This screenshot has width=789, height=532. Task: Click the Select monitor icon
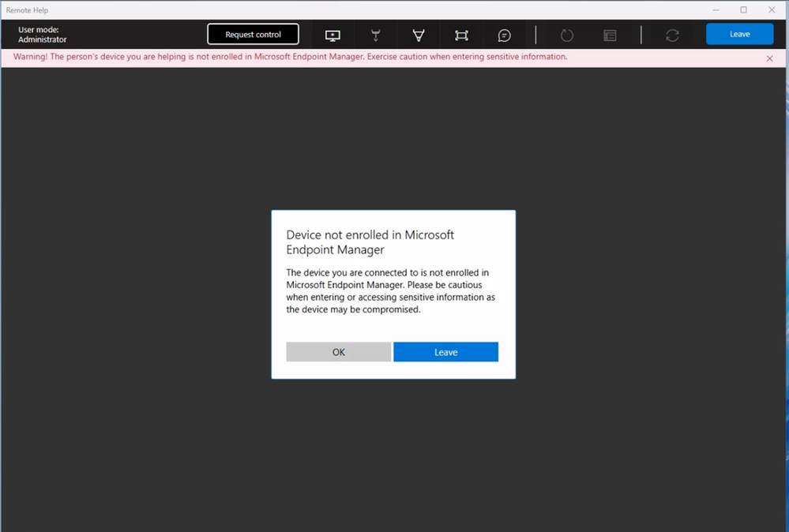point(333,36)
